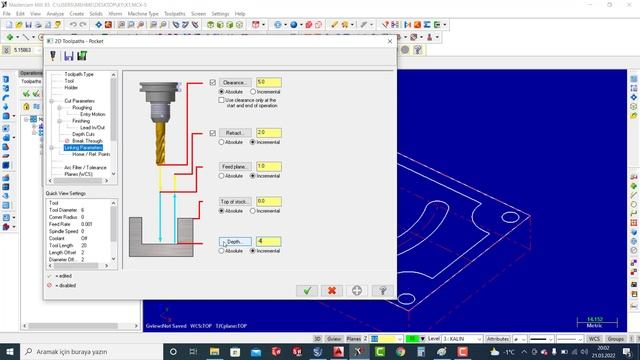Click the New file icon in main toolbar
The image size is (640, 360).
click(x=9, y=25)
